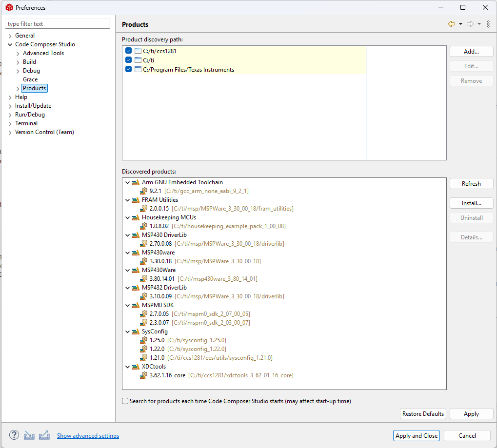
Task: Click the MSPM0 SDK product icon
Action: (x=136, y=305)
